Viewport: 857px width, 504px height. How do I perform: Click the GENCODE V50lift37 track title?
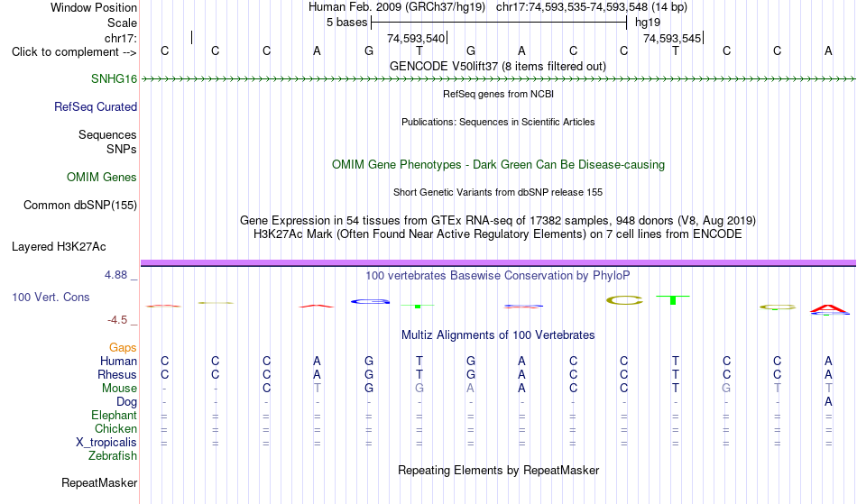498,66
